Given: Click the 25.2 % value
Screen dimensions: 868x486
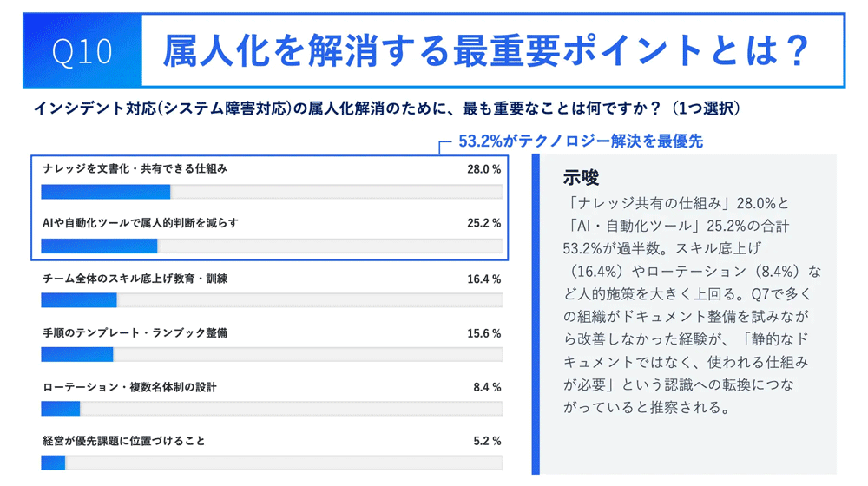Looking at the screenshot, I should coord(483,223).
